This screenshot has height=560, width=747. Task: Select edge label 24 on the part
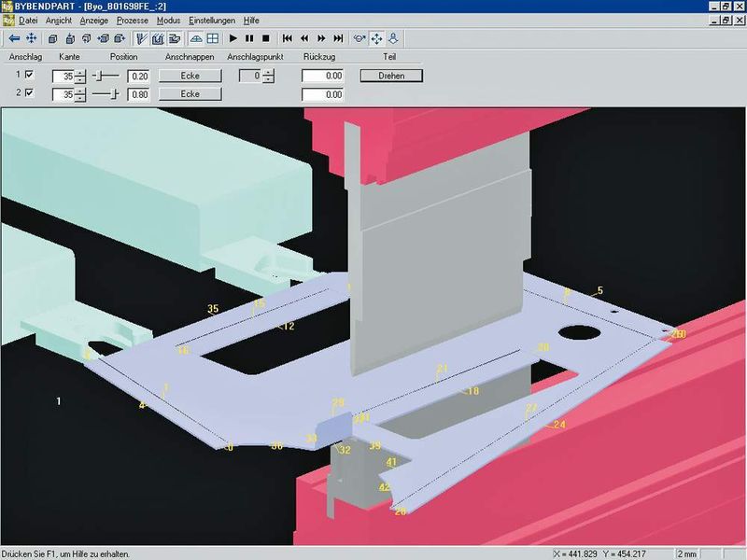pyautogui.click(x=559, y=425)
